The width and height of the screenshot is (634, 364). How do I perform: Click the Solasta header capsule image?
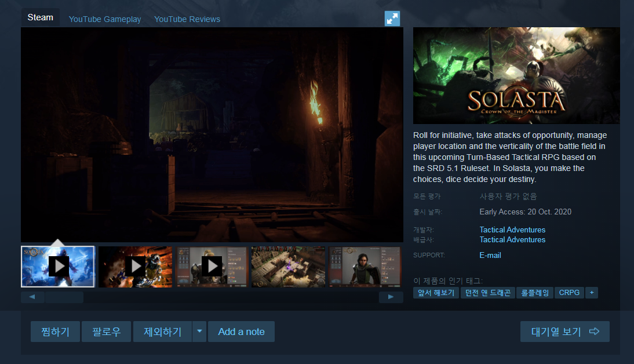[x=516, y=75]
